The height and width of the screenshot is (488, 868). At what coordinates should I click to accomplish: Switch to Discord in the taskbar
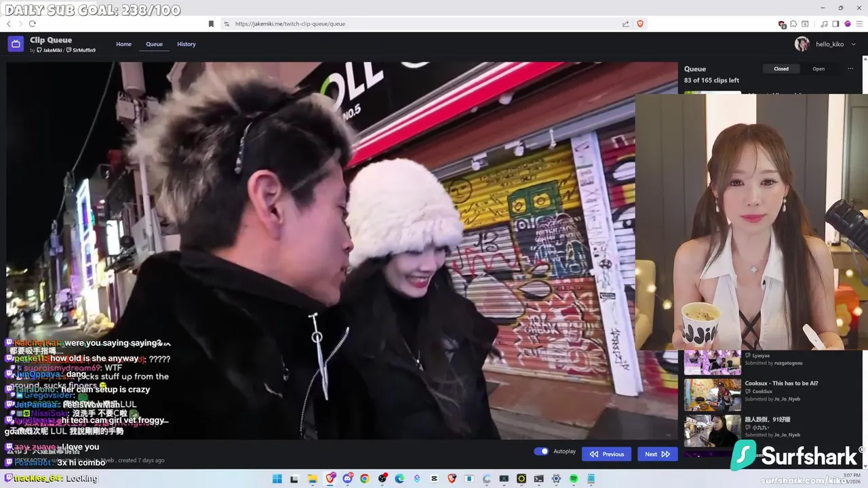[x=348, y=479]
